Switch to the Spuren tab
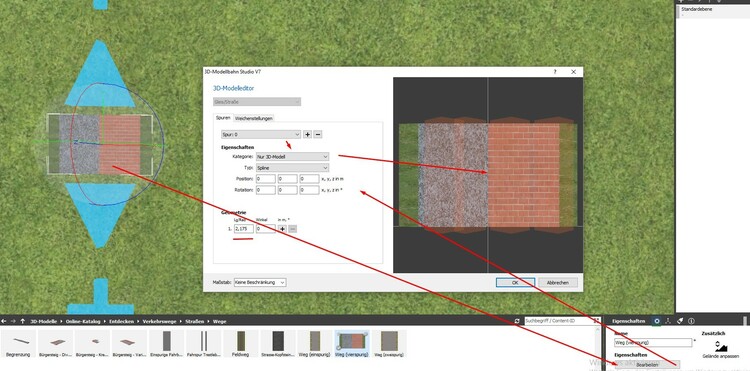Viewport: 750px width, 371px height. pos(223,118)
